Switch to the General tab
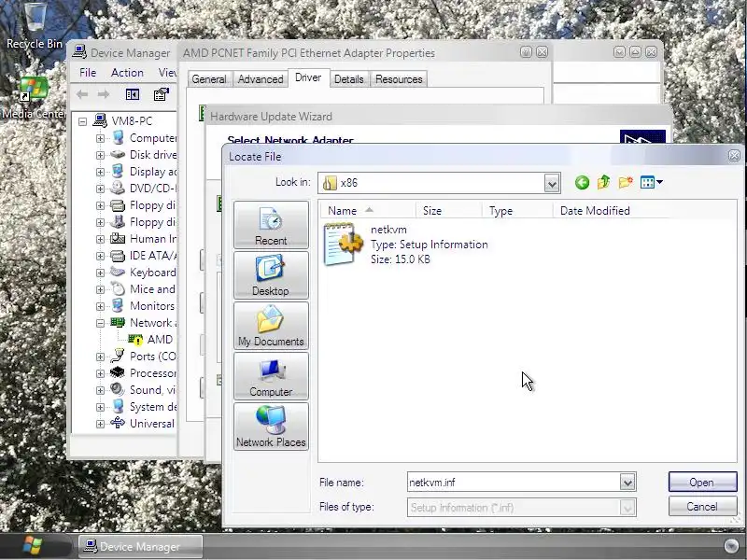Screen dimensions: 747x560 coord(208,79)
